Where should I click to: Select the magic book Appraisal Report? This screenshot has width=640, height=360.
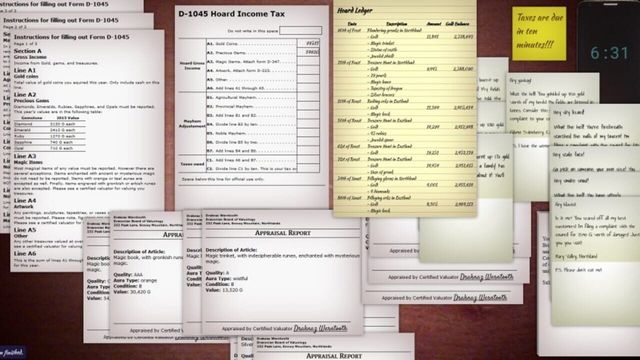click(x=145, y=273)
